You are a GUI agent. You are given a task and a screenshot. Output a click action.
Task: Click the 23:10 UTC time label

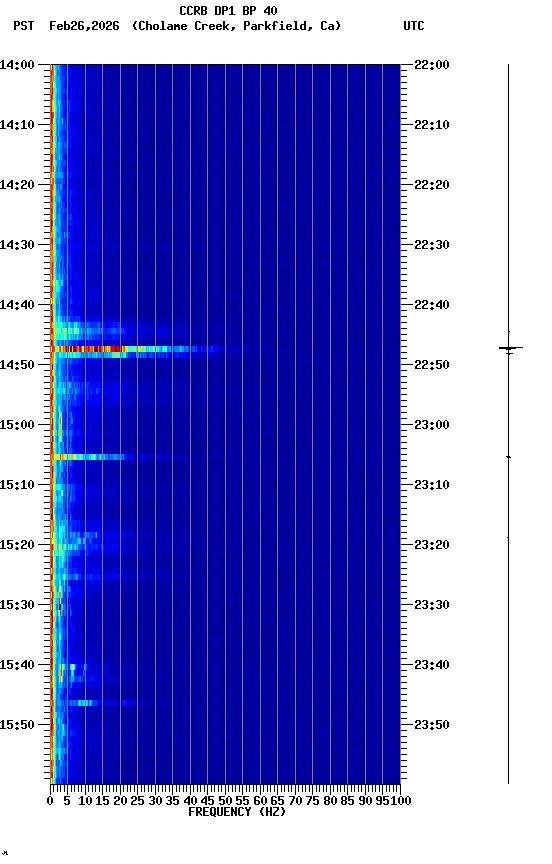[x=432, y=485]
